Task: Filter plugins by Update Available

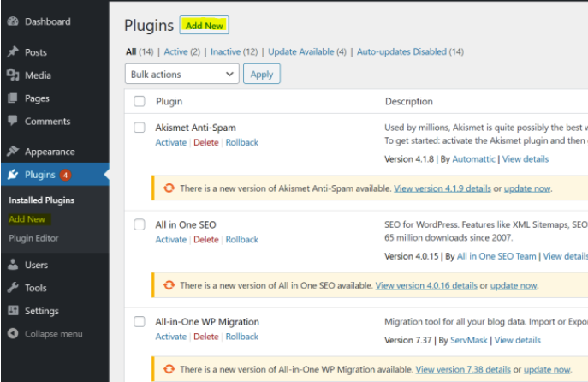Action: (x=300, y=51)
